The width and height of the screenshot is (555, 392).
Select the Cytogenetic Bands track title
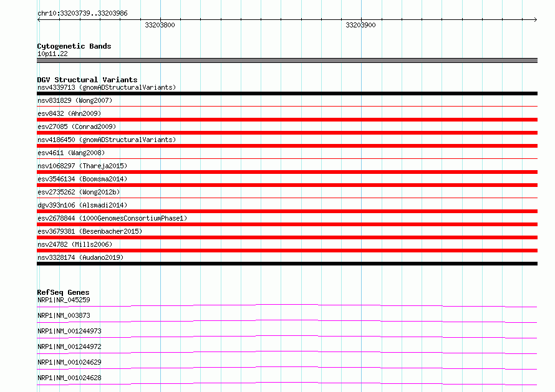[x=74, y=46]
